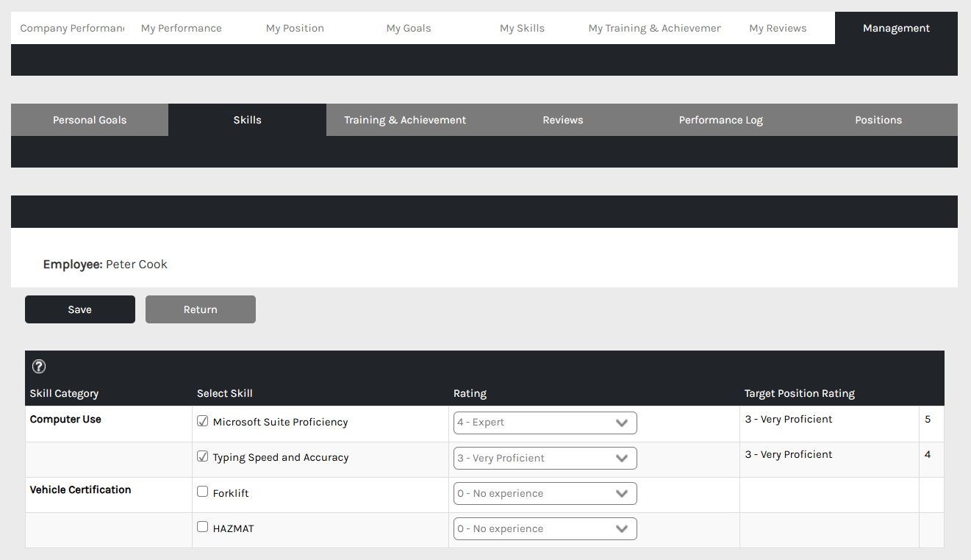Image resolution: width=971 pixels, height=560 pixels.
Task: Click the Computer Use category label
Action: 65,419
